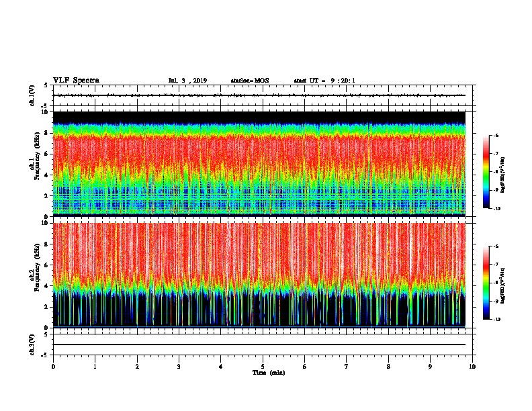Click time-axis tick label '9'
This screenshot has height=411, width=532.
click(x=430, y=367)
